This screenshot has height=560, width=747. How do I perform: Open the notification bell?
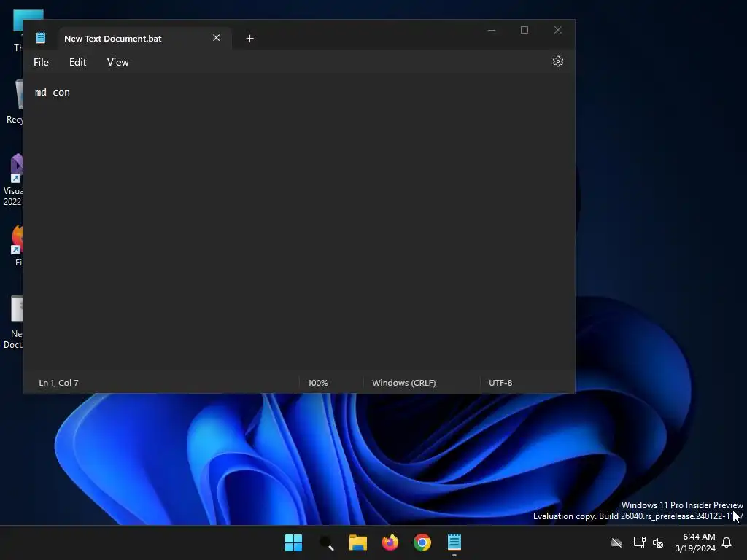[x=727, y=542]
